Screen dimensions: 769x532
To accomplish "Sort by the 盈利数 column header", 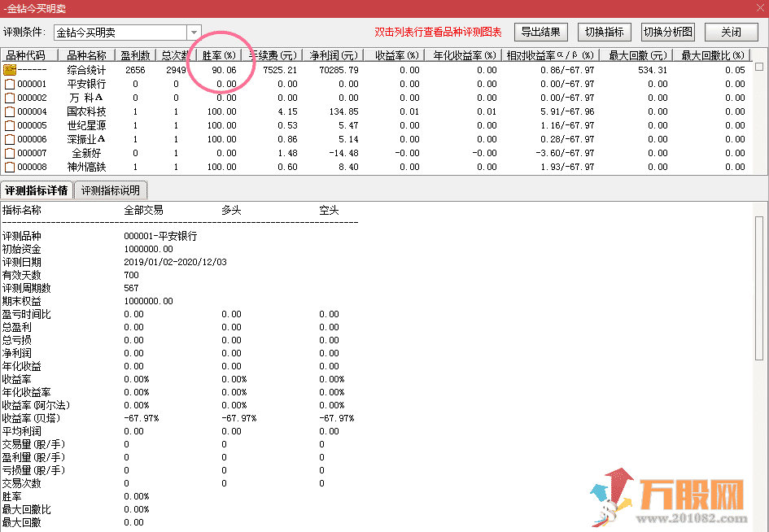I will (x=135, y=55).
